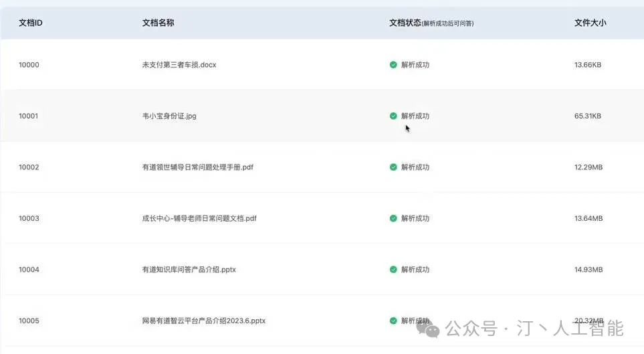
Task: Click the 13.64MB file size cell
Action: pyautogui.click(x=588, y=218)
